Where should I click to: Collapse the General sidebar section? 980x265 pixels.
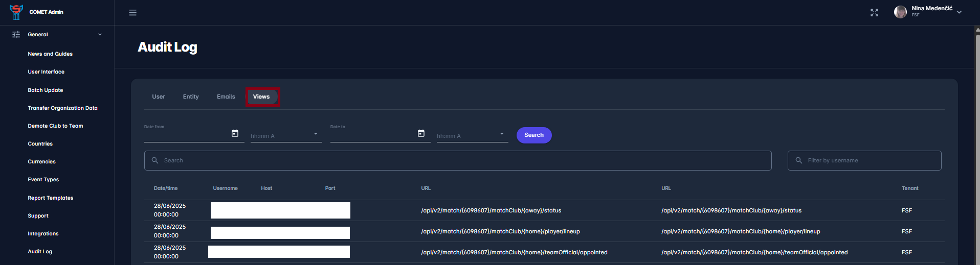click(100, 35)
